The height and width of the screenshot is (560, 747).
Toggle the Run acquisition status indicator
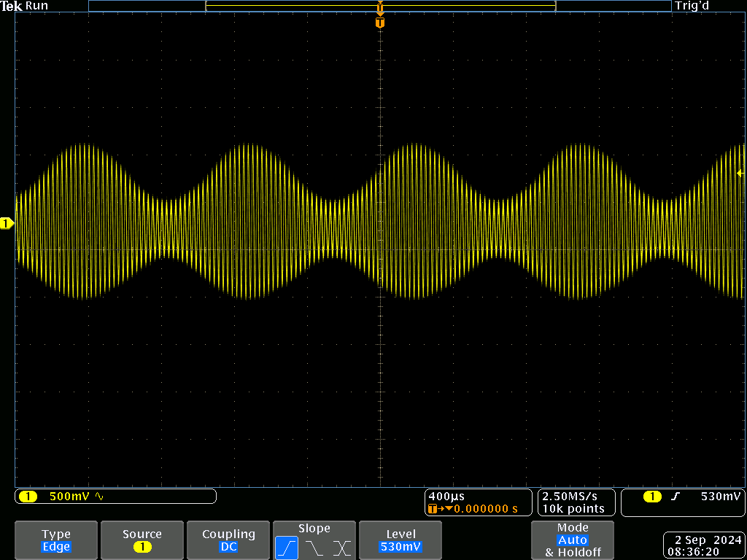[36, 6]
